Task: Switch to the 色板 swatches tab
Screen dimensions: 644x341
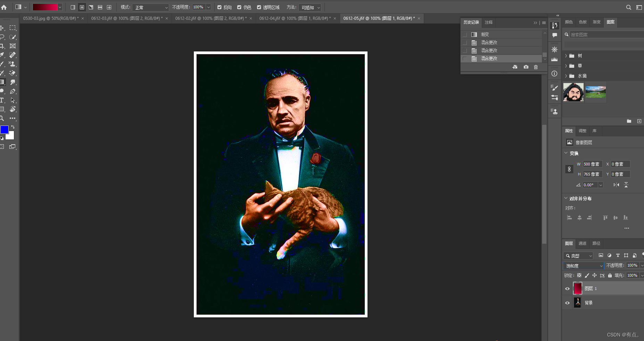Action: 583,22
